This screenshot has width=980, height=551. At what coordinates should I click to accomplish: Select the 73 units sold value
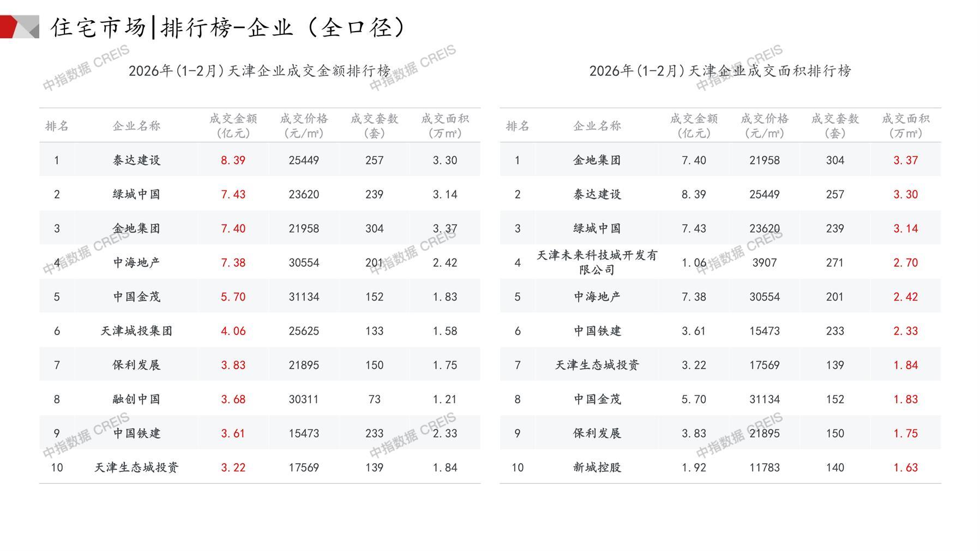pos(374,399)
